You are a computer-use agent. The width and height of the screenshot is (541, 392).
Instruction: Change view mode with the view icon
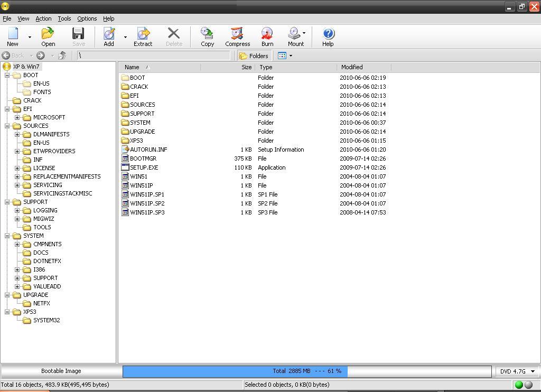[x=282, y=55]
